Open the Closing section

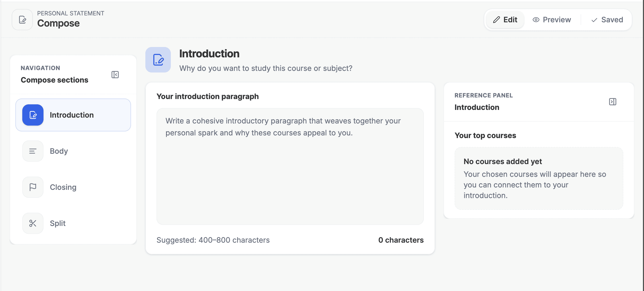coord(63,187)
